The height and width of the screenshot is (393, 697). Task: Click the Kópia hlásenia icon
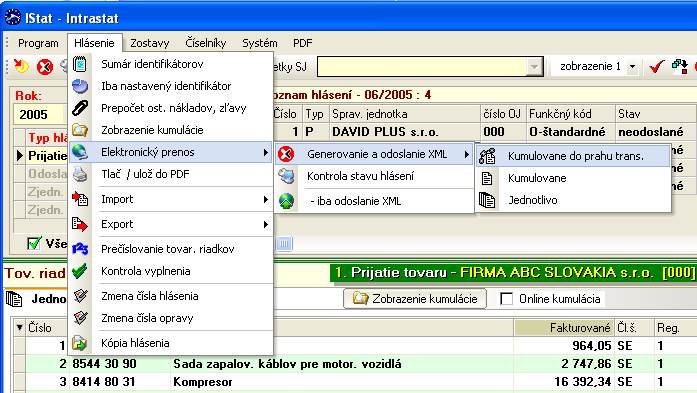(x=80, y=343)
